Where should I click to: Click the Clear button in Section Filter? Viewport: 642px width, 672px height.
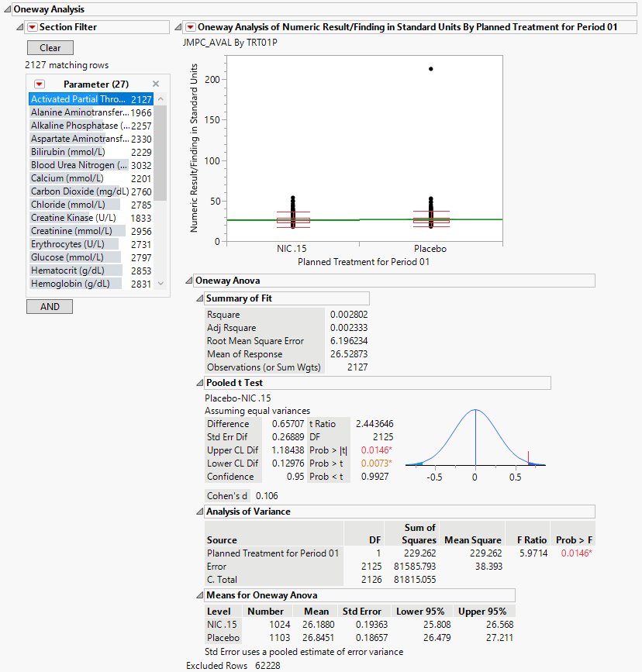click(x=50, y=48)
